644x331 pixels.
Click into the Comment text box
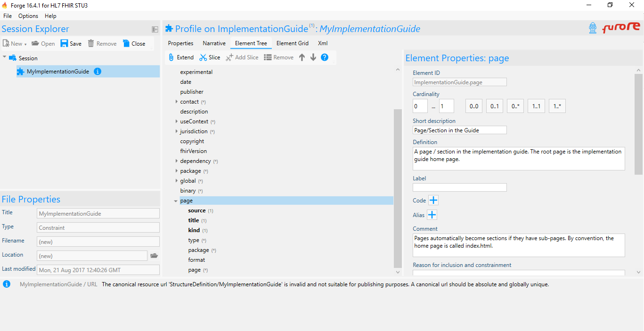pos(519,245)
